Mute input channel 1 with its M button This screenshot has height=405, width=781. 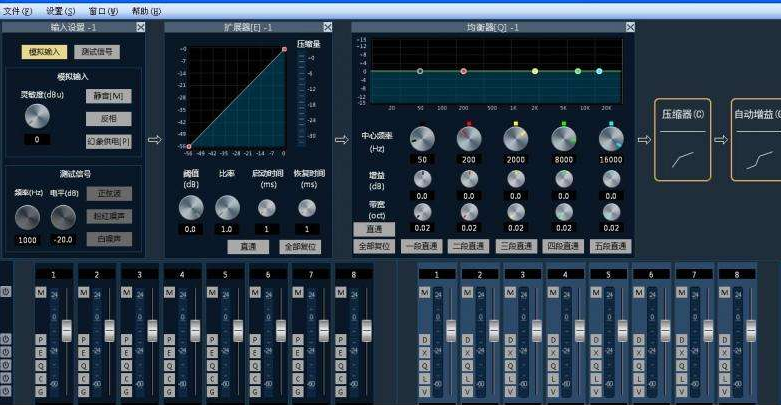pyautogui.click(x=41, y=292)
